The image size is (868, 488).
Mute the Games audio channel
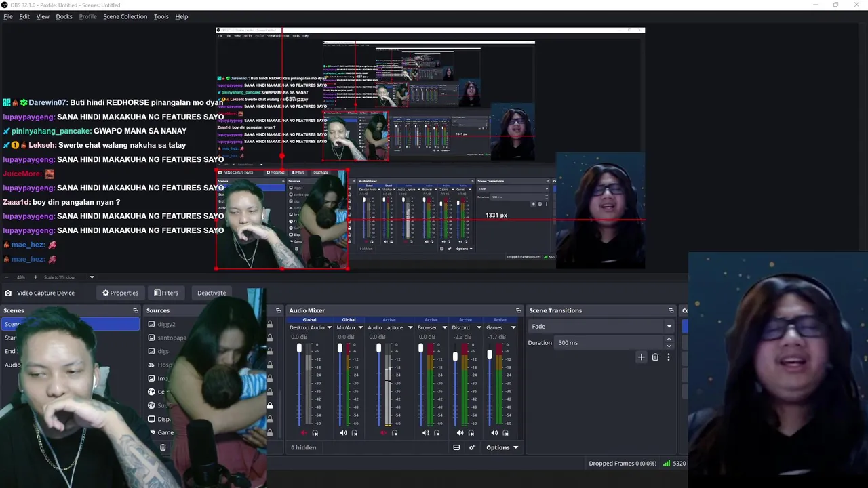494,433
